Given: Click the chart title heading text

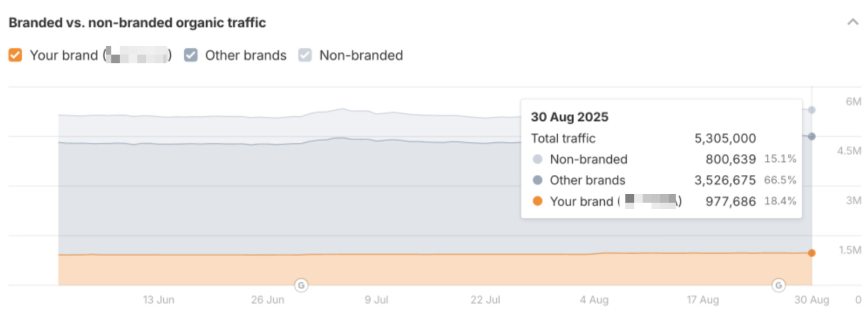Looking at the screenshot, I should click(x=137, y=23).
